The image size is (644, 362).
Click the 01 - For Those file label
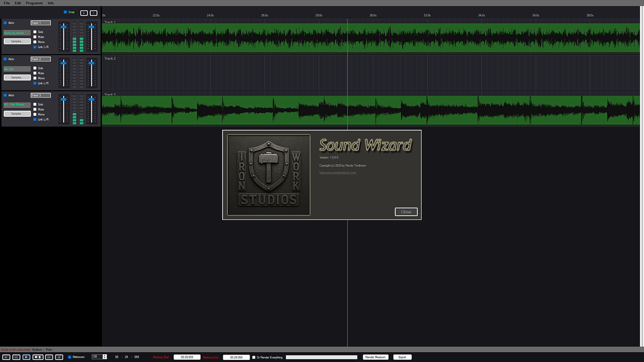17,104
